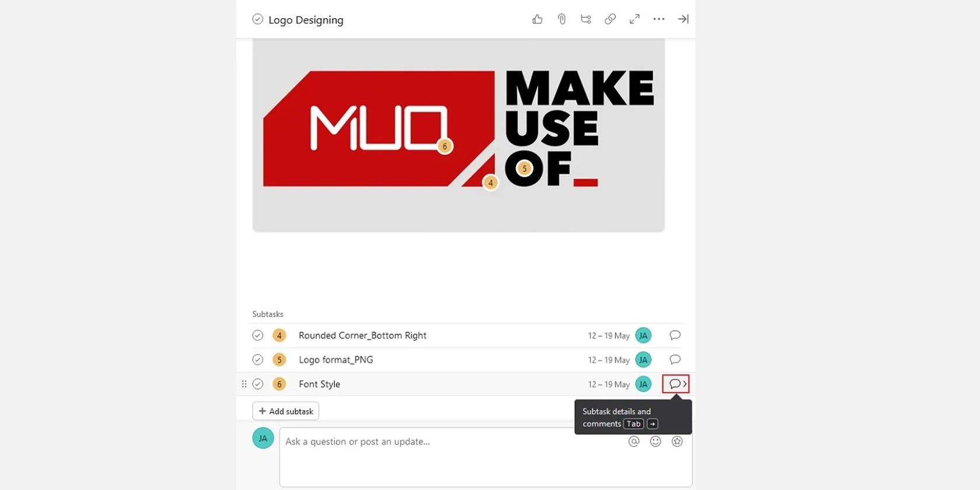Attach a file using paperclip icon
This screenshot has width=980, height=490.
(x=562, y=19)
